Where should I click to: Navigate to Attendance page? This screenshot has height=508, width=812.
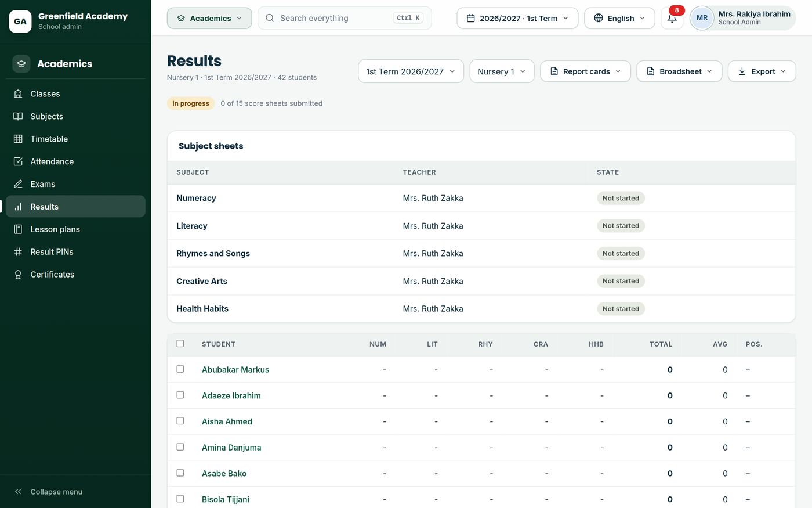click(75, 162)
